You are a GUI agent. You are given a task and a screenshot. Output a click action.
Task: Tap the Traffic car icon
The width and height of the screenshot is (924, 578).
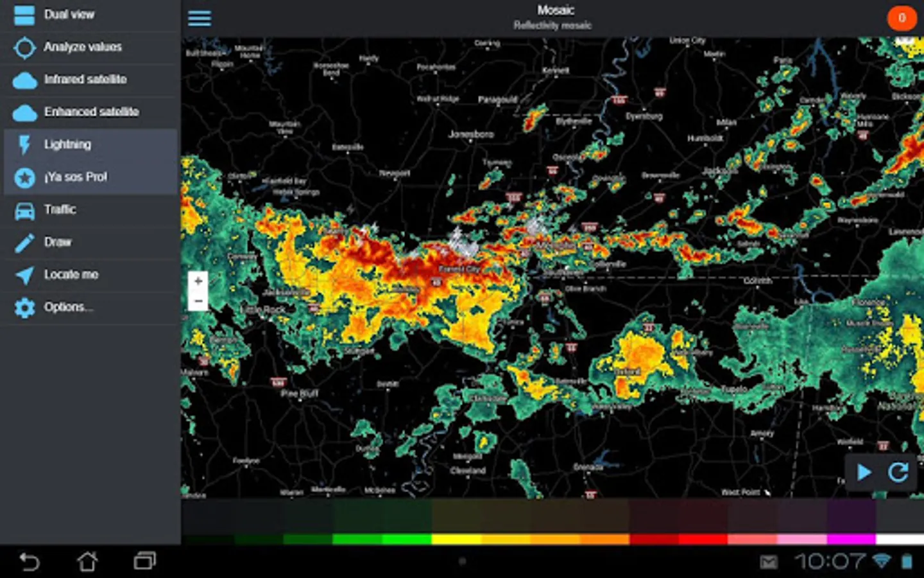24,211
